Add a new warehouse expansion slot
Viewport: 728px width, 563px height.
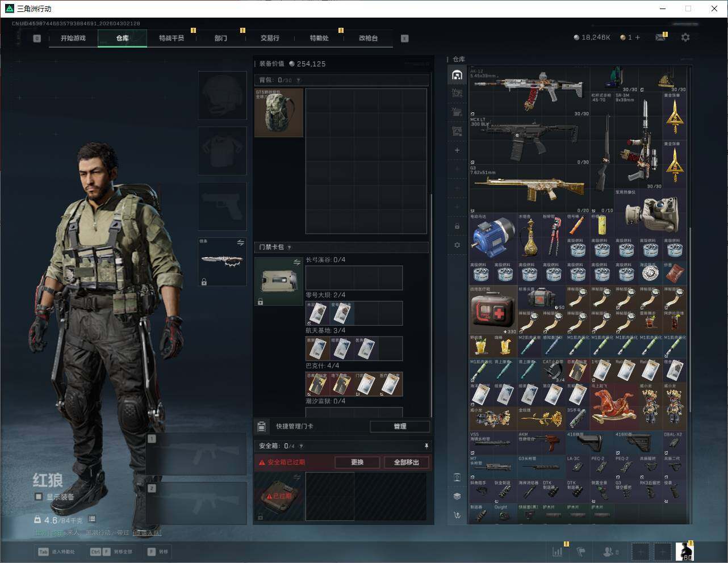[x=457, y=150]
